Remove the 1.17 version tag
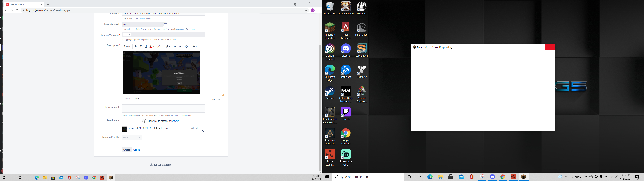644x181 pixels. (x=129, y=35)
